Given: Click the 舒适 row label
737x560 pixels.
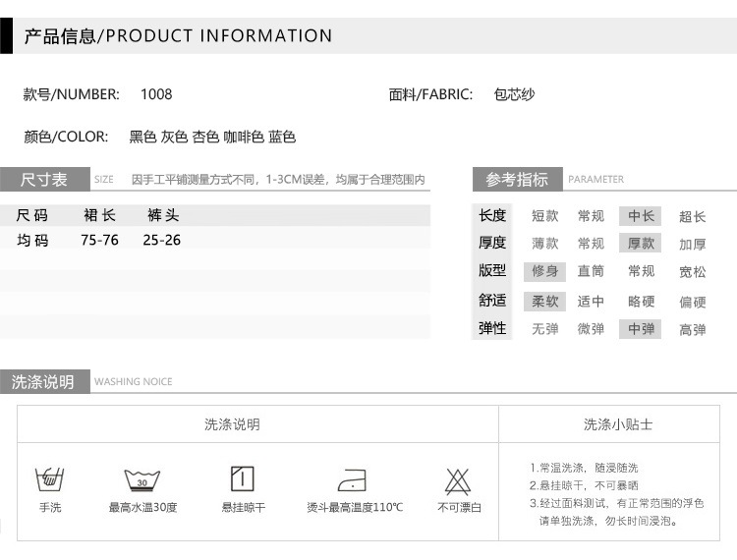Looking at the screenshot, I should [492, 301].
